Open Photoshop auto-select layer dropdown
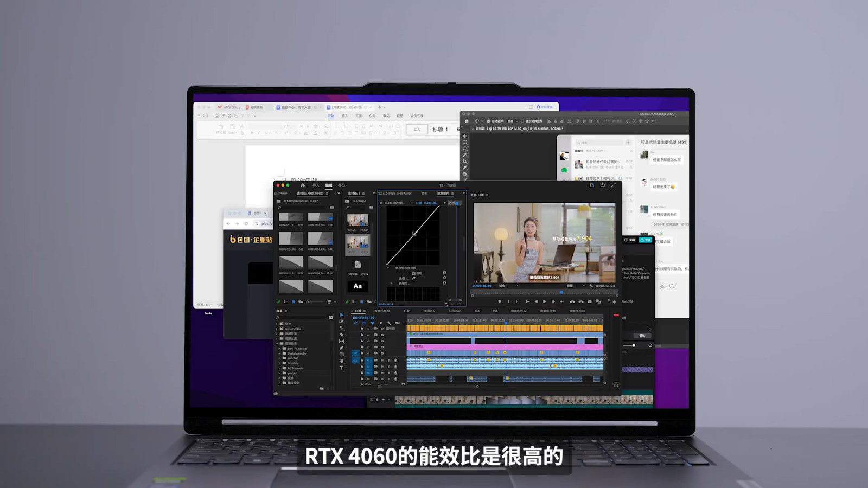The width and height of the screenshot is (868, 488). [x=512, y=121]
